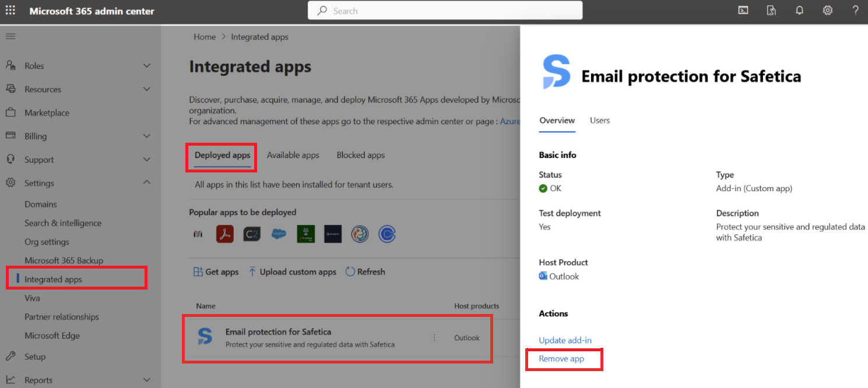Click Upload custom apps button
The image size is (868, 388).
click(292, 271)
